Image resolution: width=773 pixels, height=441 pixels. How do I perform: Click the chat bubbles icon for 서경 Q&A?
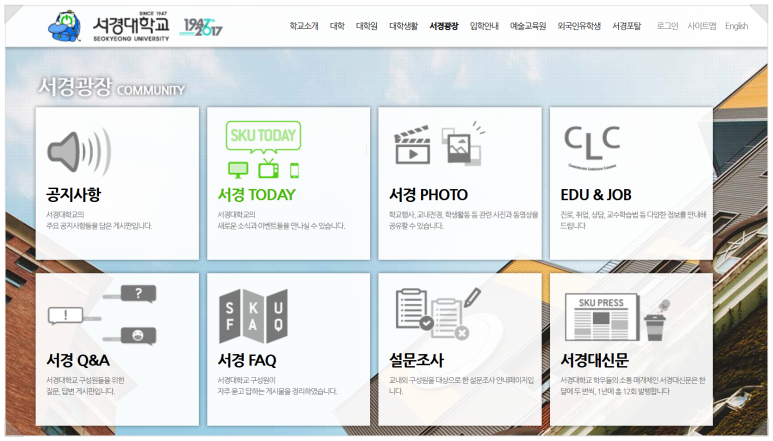(103, 314)
